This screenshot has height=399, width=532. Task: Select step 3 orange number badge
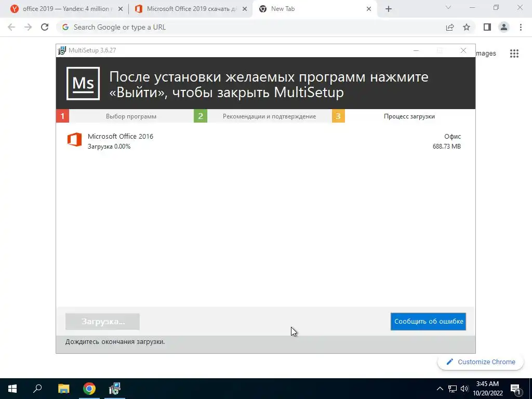338,116
